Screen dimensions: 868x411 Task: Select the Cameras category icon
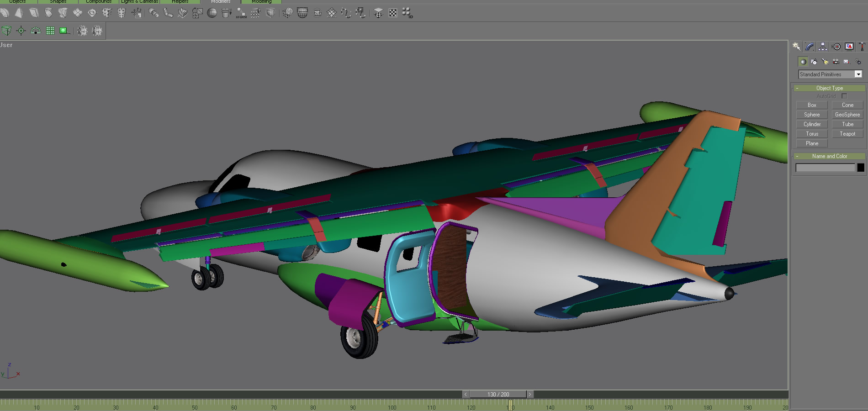[836, 62]
